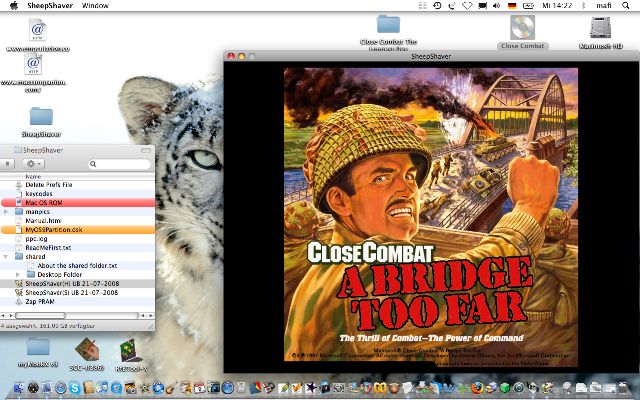
Task: Open the Apple menu
Action: pyautogui.click(x=13, y=5)
